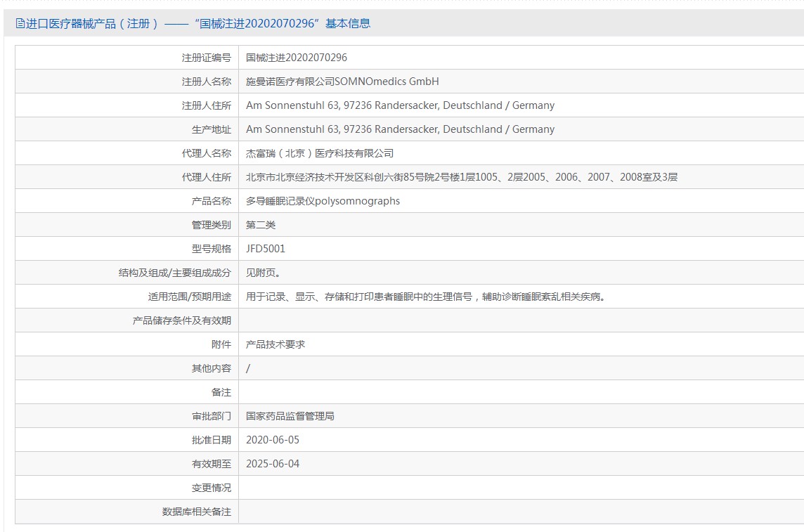Click the 结构及组成/主要组成成分 label
Screen dimensions: 804x532
click(x=175, y=273)
